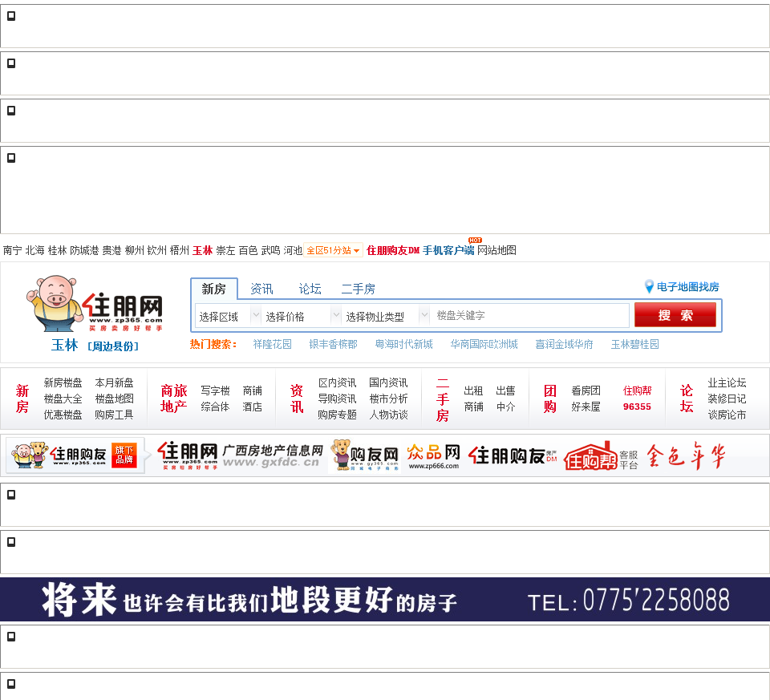
Task: Open the 住购帮 客服平台 house logo
Action: pyautogui.click(x=601, y=455)
